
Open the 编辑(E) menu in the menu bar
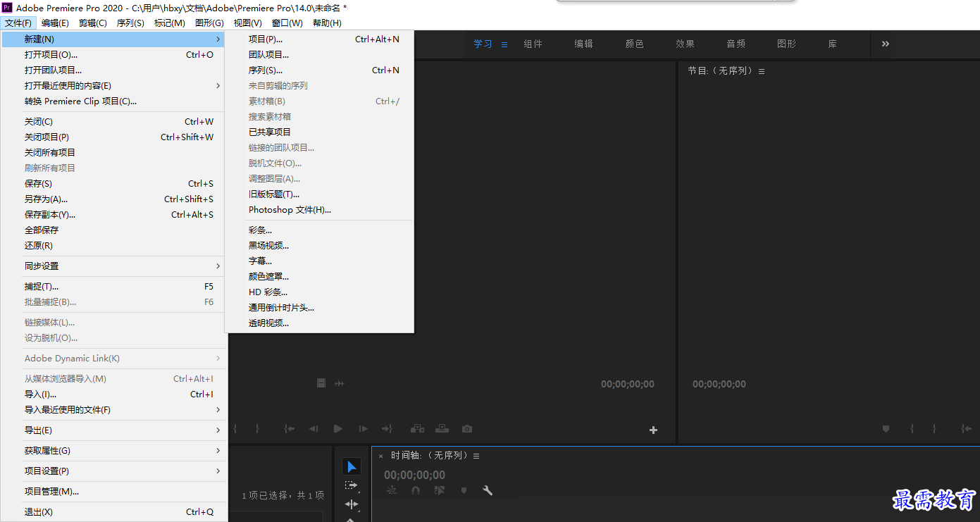(55, 23)
